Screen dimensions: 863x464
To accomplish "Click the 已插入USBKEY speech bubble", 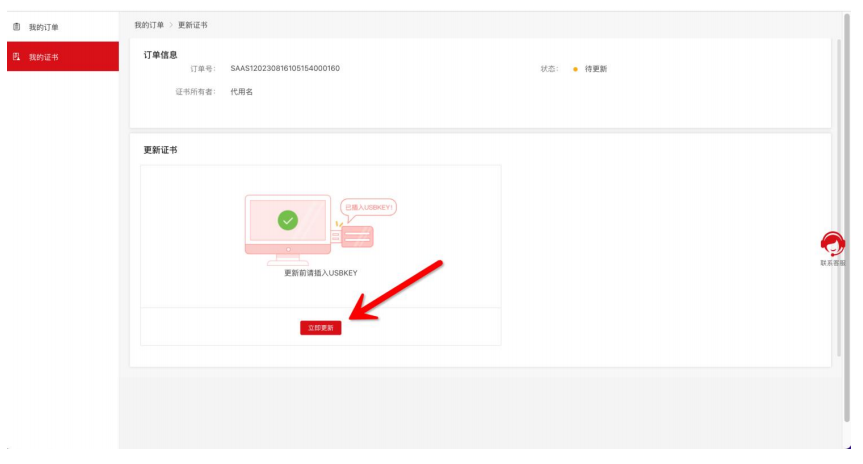I will coord(369,208).
